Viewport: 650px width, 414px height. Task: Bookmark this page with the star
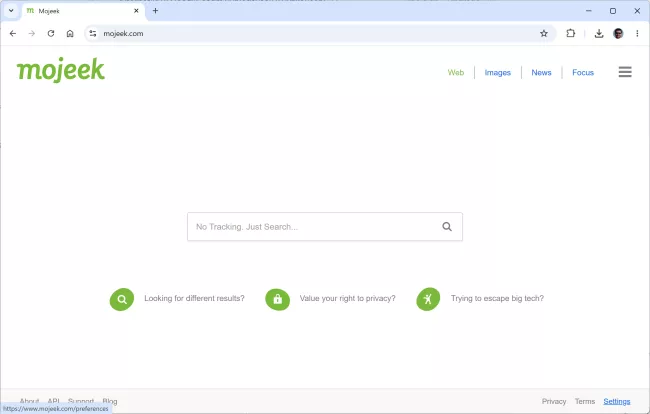543,34
